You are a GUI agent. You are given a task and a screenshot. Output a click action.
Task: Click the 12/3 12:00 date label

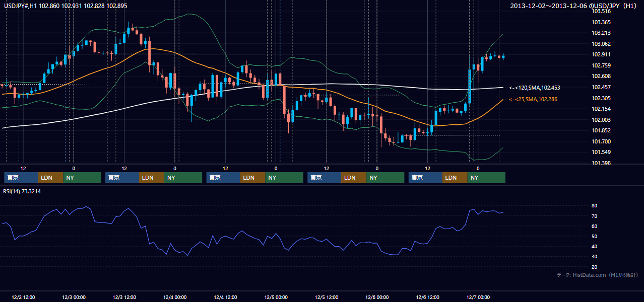click(124, 297)
